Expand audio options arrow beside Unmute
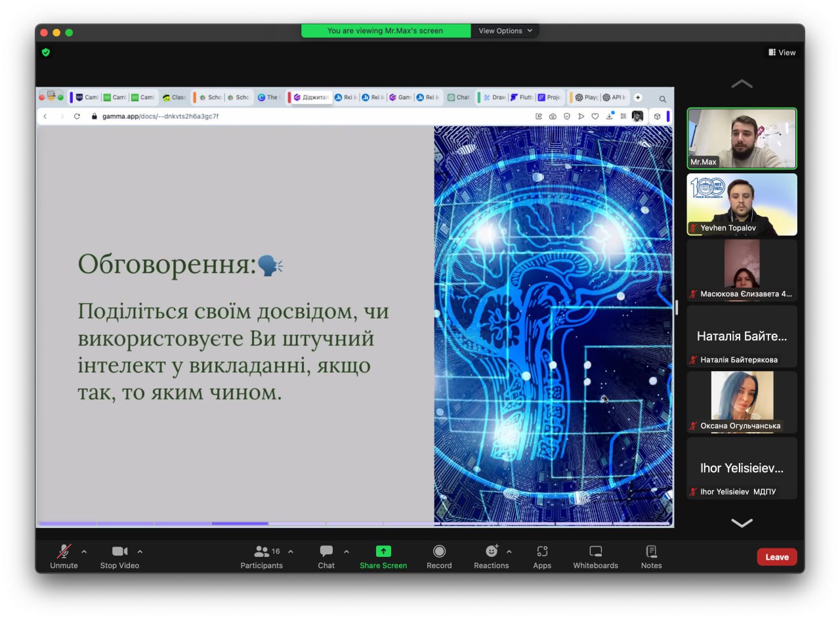Screen dimensions: 840x620 coord(84,552)
